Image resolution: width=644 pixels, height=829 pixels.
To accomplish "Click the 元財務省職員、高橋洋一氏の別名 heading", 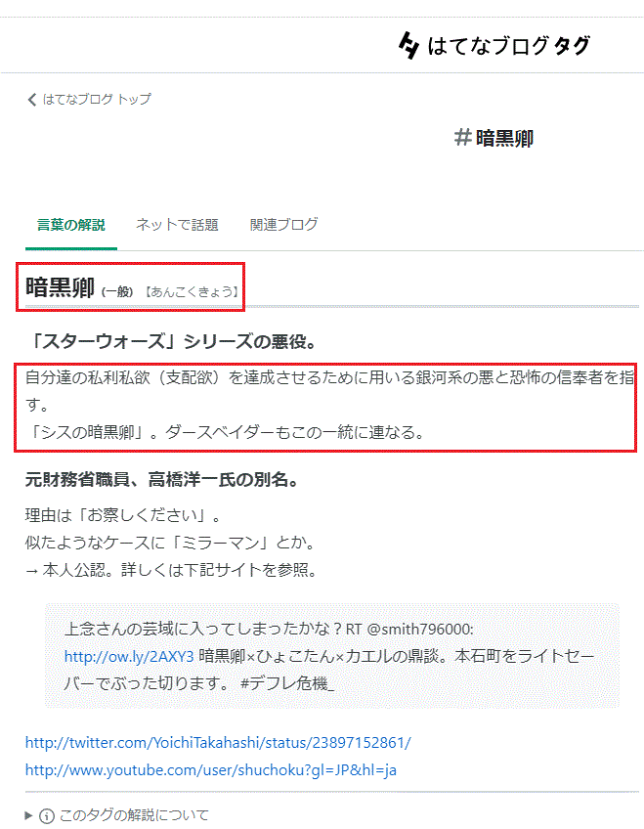I will coord(161,480).
